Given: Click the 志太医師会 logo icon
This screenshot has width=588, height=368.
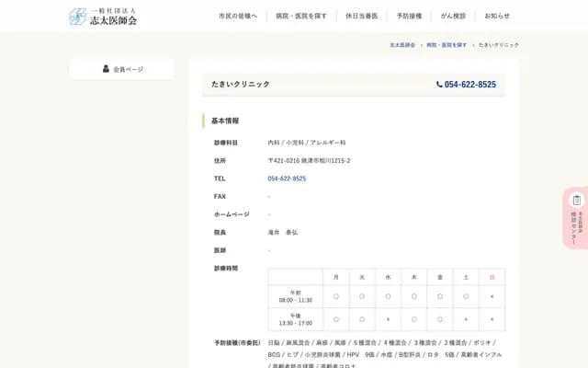Looking at the screenshot, I should click(78, 17).
